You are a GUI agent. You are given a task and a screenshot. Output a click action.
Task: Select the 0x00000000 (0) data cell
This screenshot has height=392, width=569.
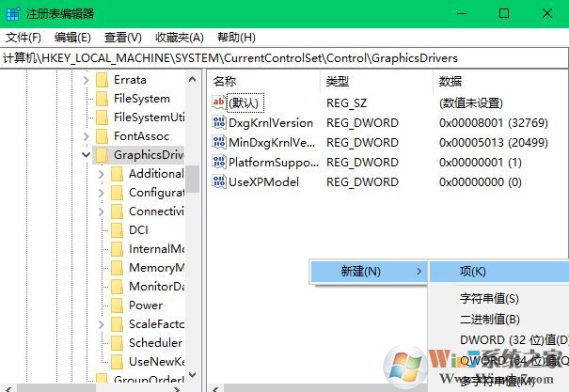coord(481,182)
